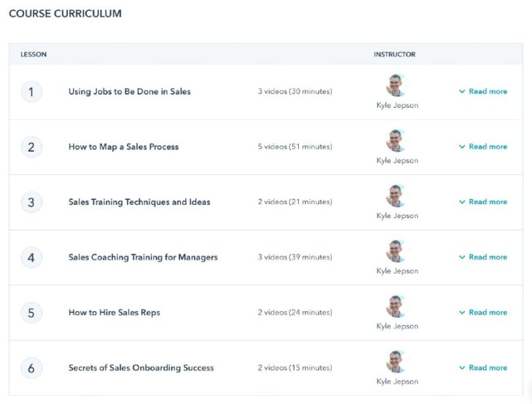
Task: Click instructor avatar in lesson 6 row
Action: (396, 362)
